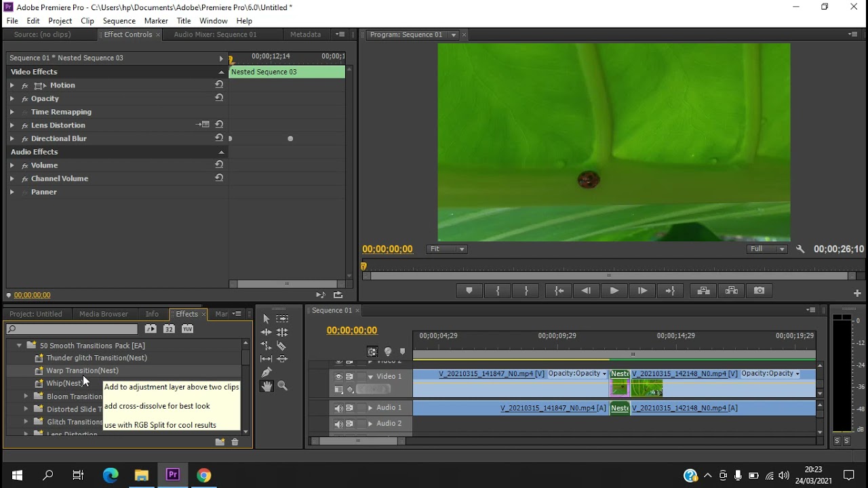Reset the Motion effect
The height and width of the screenshot is (488, 868).
[x=219, y=85]
